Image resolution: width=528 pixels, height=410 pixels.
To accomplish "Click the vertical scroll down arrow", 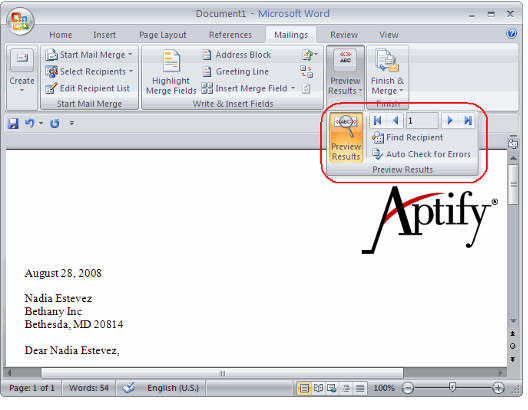I will (513, 321).
